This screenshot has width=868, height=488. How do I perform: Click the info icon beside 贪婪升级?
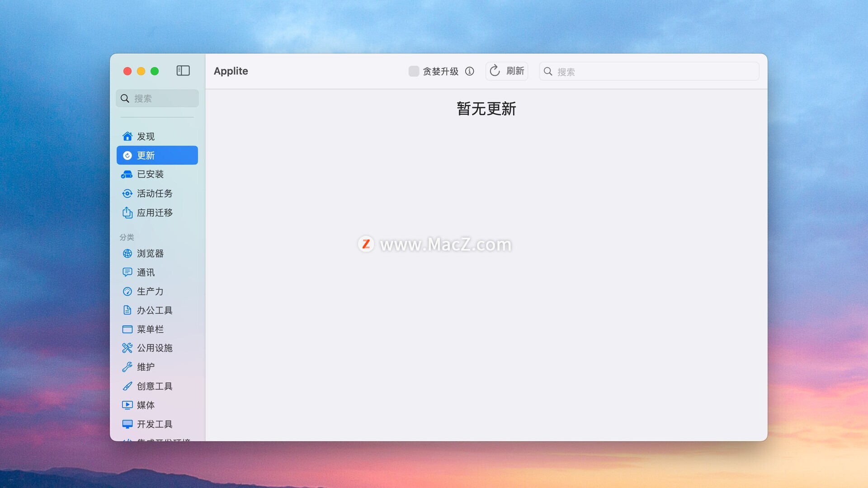click(x=470, y=71)
